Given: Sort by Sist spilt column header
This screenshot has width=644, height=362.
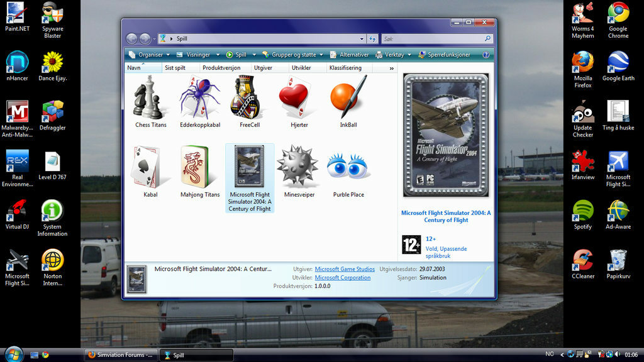Looking at the screenshot, I should tap(180, 68).
